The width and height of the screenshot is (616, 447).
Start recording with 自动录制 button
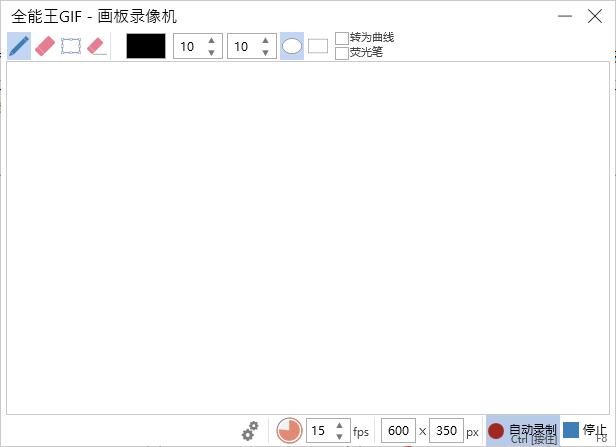[522, 431]
